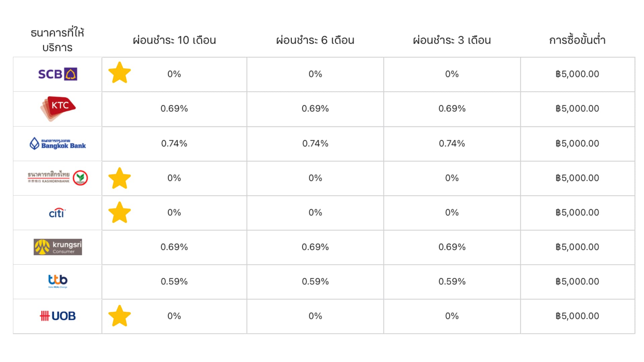Click the UOB bank logo
This screenshot has width=644, height=362.
(58, 316)
